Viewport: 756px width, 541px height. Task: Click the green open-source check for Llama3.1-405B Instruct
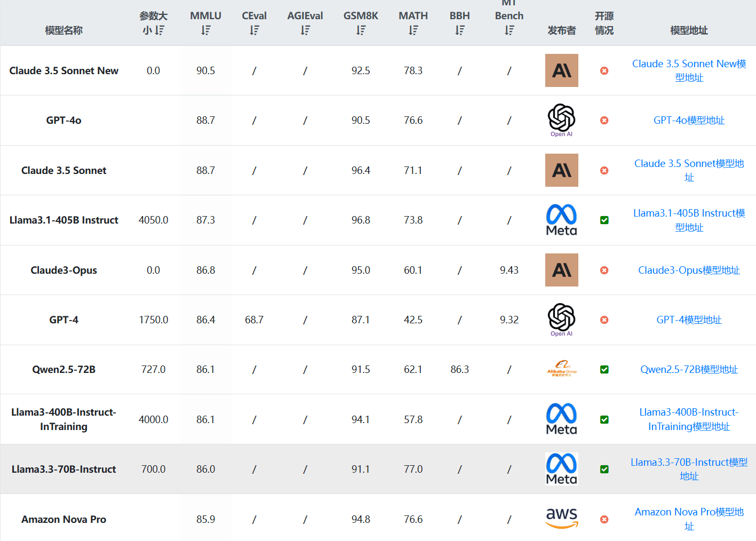[604, 220]
